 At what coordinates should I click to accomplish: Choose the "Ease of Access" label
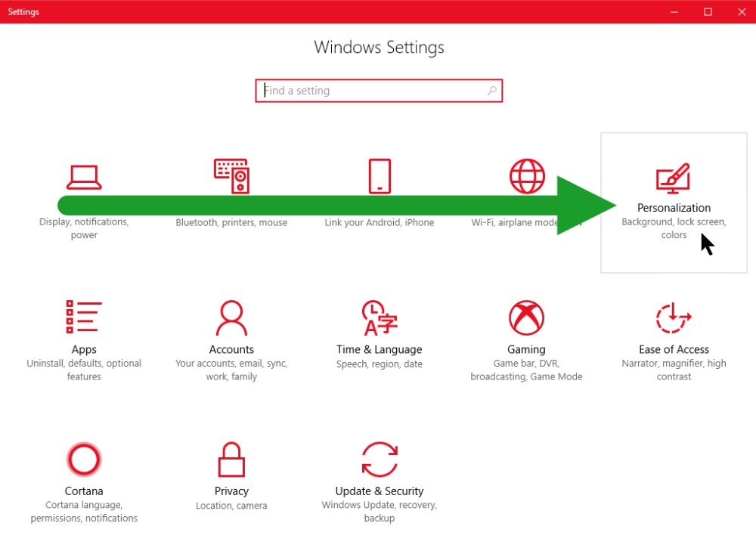[674, 349]
